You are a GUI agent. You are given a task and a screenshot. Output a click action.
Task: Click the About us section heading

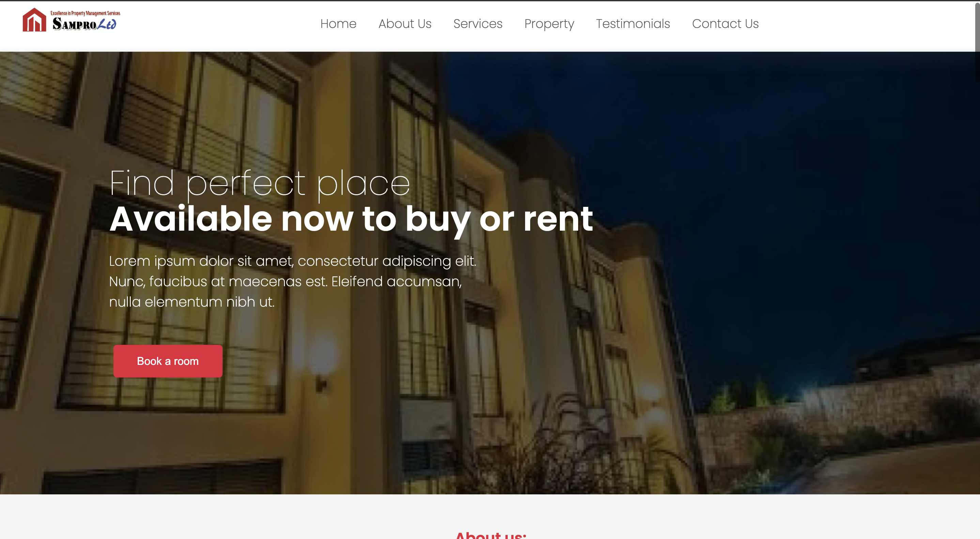490,535
